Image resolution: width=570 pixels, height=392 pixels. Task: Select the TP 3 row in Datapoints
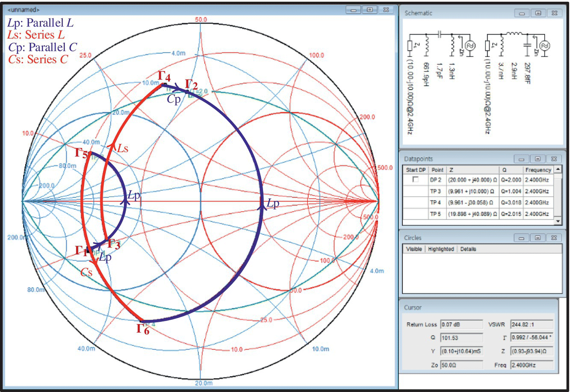pos(478,191)
